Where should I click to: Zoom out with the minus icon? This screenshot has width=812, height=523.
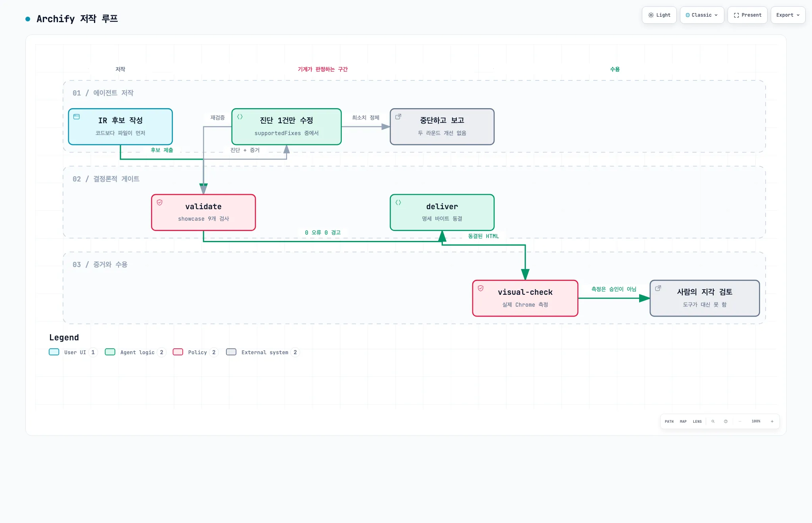[x=740, y=421]
